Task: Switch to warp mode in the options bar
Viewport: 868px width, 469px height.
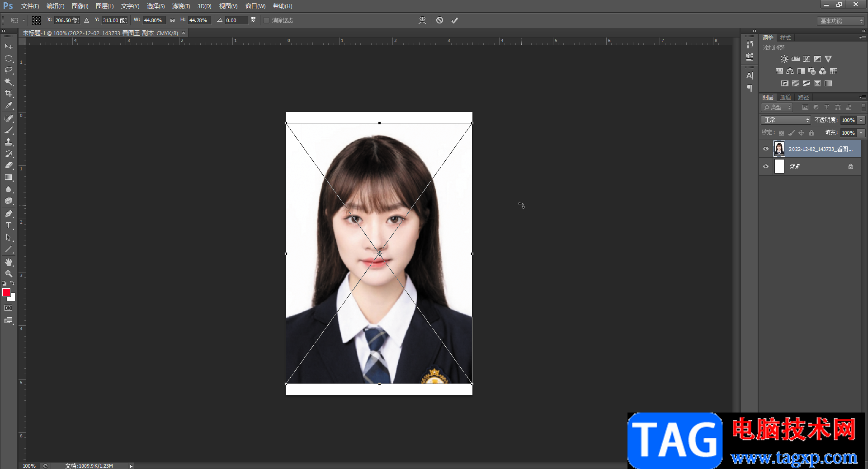Action: pos(422,20)
